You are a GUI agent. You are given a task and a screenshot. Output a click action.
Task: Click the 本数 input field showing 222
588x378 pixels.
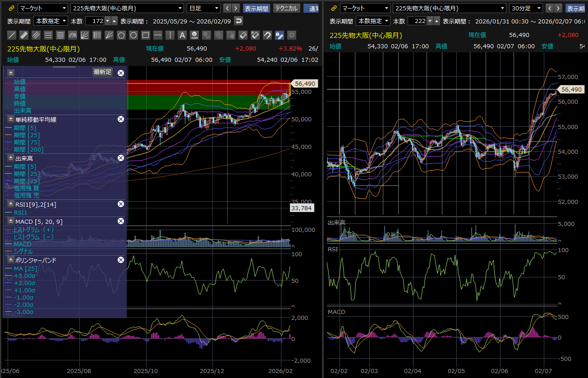[416, 21]
